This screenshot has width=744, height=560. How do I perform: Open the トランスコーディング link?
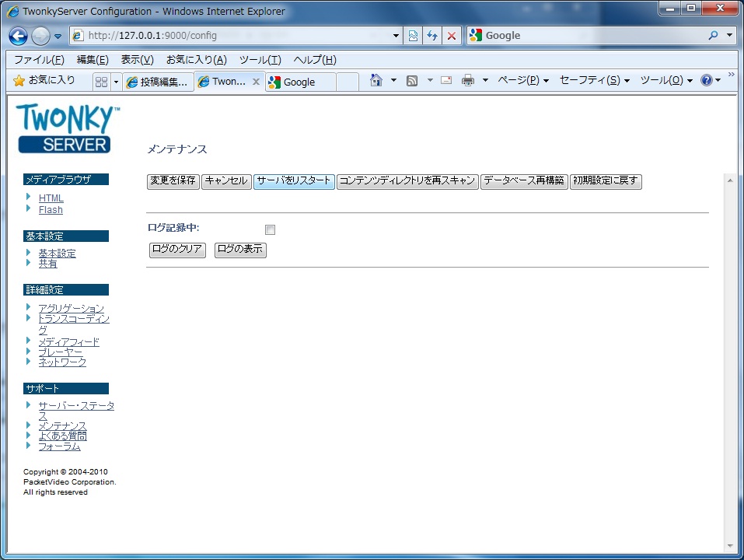point(74,320)
